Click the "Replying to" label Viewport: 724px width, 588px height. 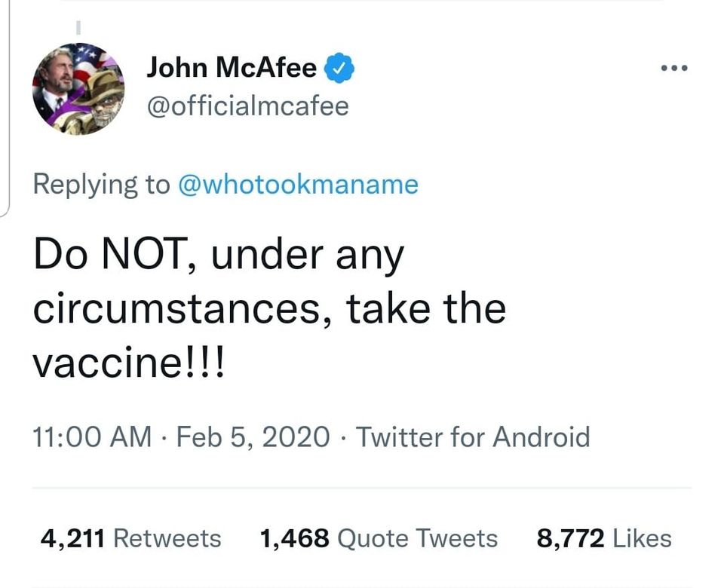tap(102, 184)
